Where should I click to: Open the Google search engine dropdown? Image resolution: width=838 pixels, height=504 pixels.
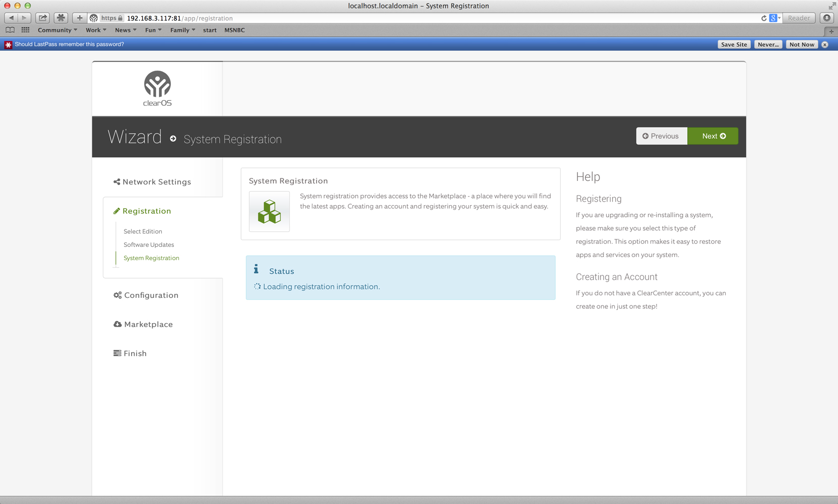click(775, 18)
